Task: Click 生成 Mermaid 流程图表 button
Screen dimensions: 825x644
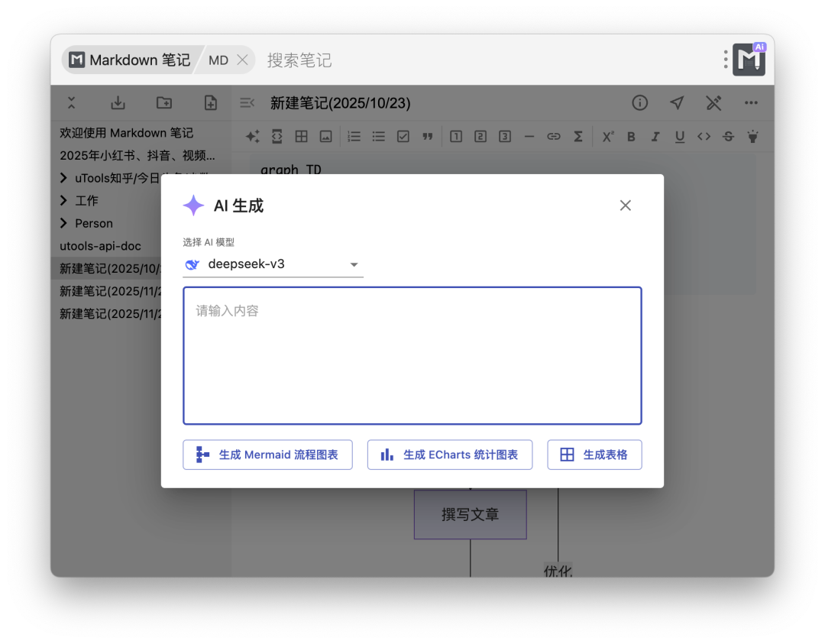Action: pyautogui.click(x=267, y=455)
